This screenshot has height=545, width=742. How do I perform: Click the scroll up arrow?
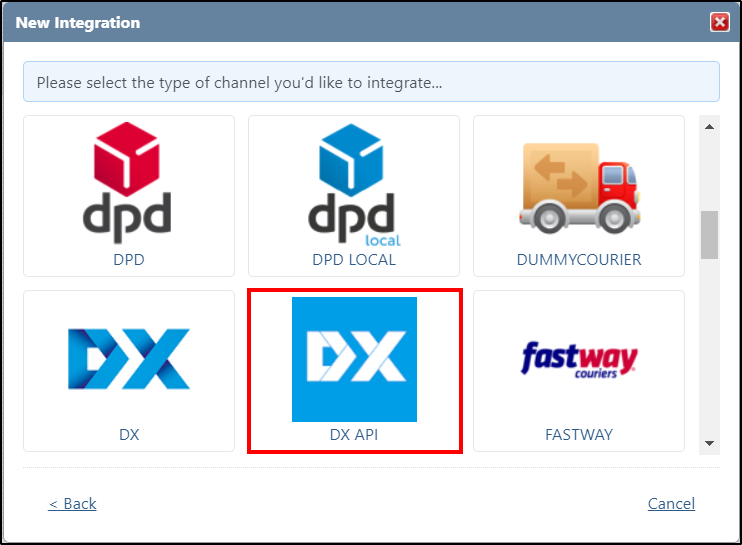coord(709,127)
